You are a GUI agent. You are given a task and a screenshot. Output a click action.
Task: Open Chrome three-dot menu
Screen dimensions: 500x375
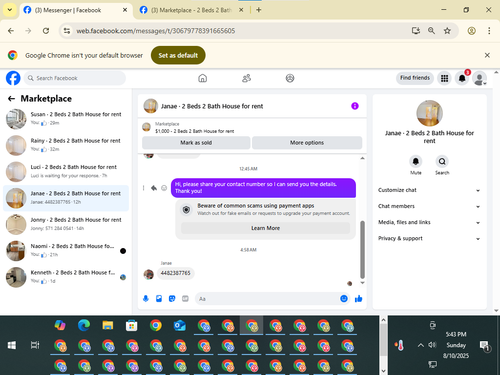pyautogui.click(x=489, y=31)
